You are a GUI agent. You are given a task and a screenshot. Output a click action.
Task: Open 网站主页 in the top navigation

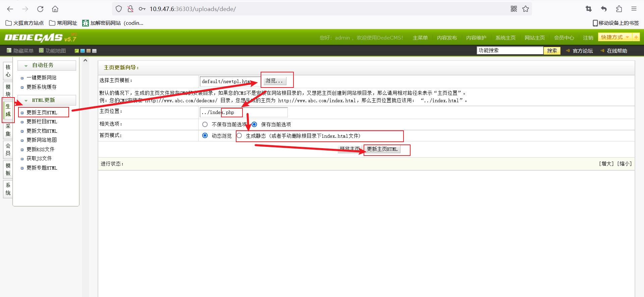click(x=535, y=38)
